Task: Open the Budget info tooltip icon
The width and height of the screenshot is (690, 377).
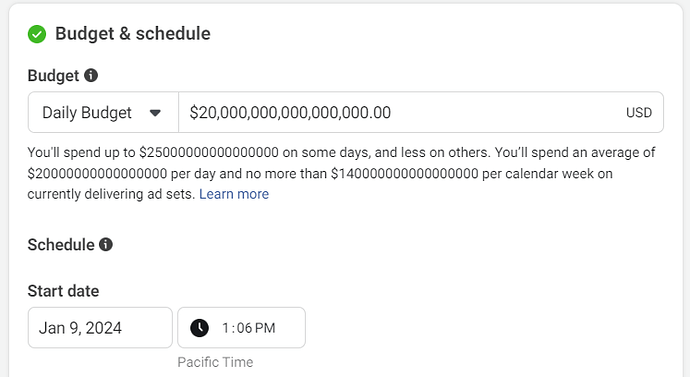Action: pyautogui.click(x=91, y=75)
